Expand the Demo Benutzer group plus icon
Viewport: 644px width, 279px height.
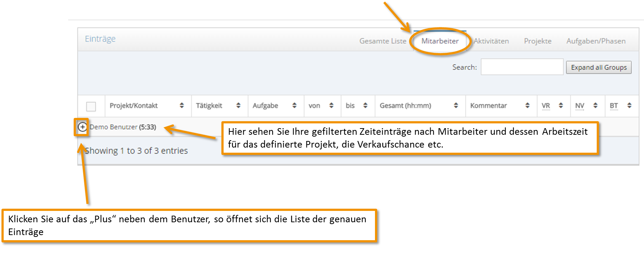[82, 127]
